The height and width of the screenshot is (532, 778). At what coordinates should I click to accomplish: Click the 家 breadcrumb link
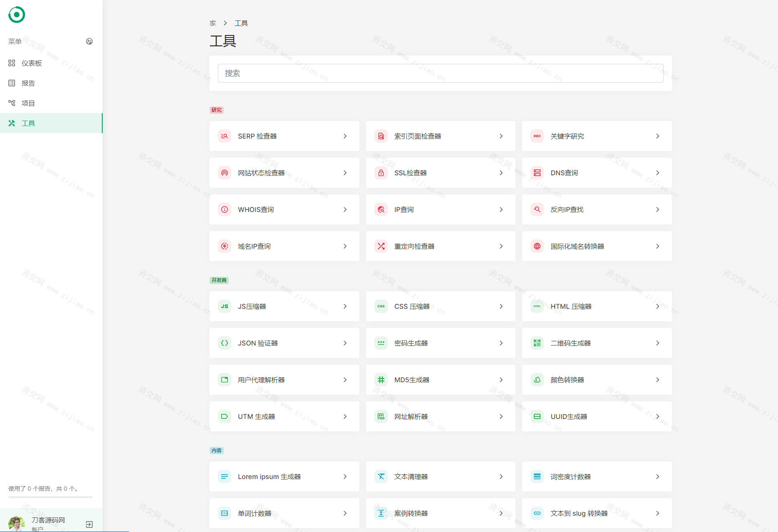click(x=213, y=23)
